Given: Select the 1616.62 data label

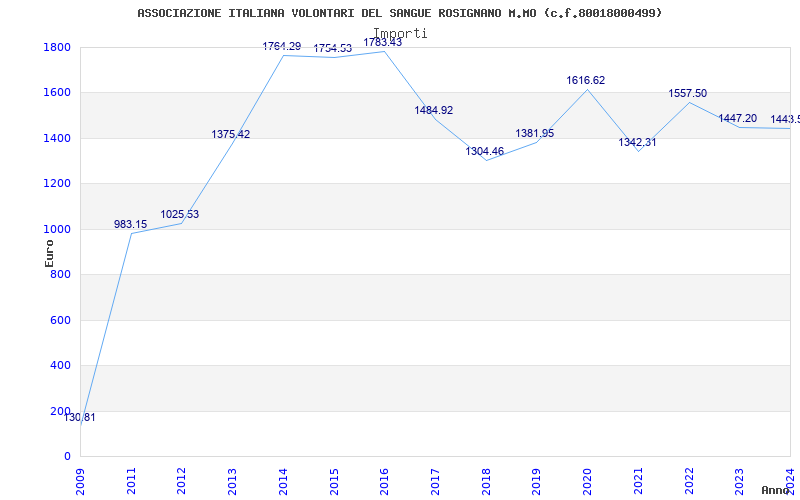Looking at the screenshot, I should 586,80.
